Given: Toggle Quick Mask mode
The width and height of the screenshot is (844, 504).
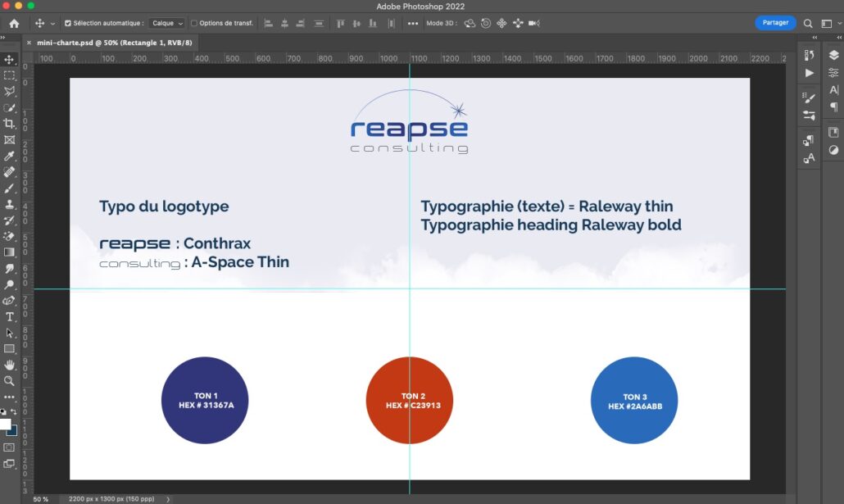Looking at the screenshot, I should coord(9,447).
